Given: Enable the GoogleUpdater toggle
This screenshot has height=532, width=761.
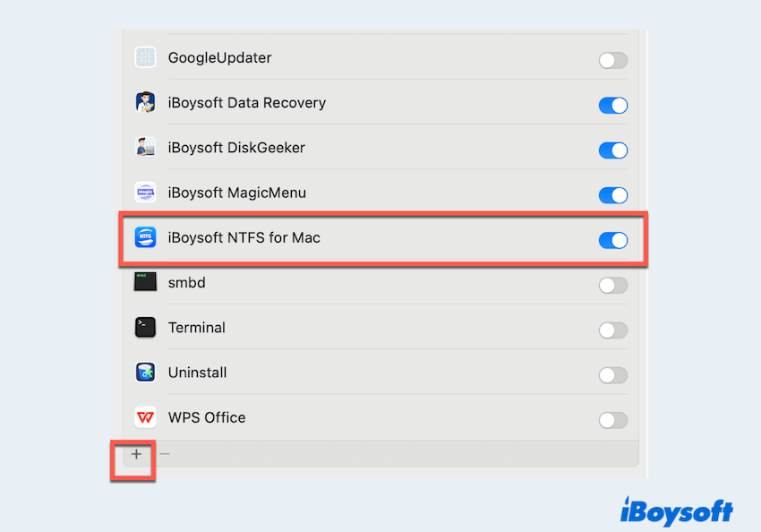Looking at the screenshot, I should click(x=612, y=61).
